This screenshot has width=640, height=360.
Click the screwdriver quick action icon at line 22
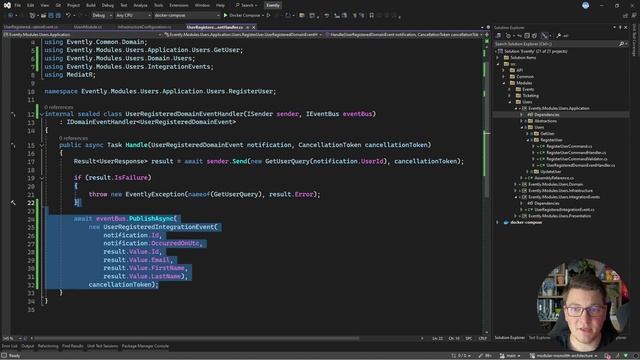coord(13,202)
